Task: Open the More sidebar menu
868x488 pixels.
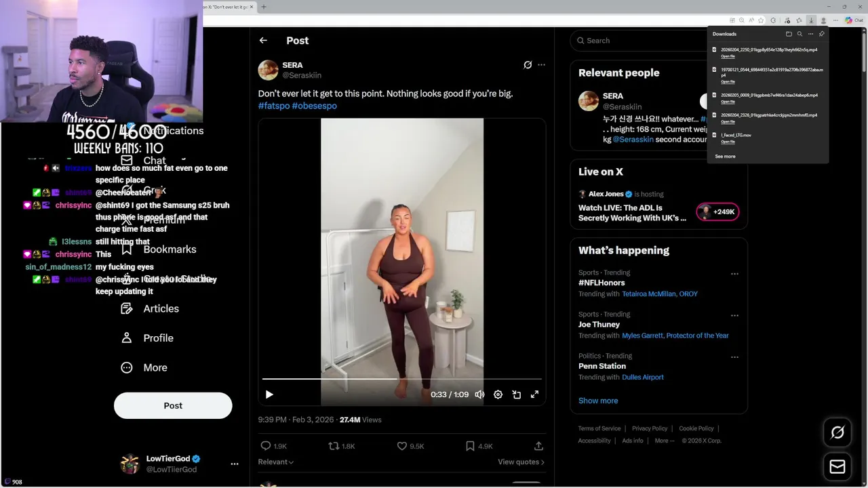Action: click(x=144, y=367)
